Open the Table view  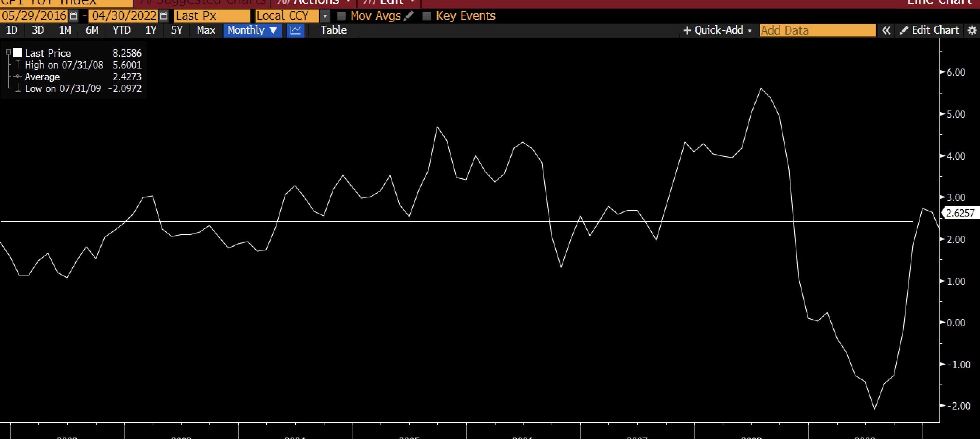click(333, 31)
